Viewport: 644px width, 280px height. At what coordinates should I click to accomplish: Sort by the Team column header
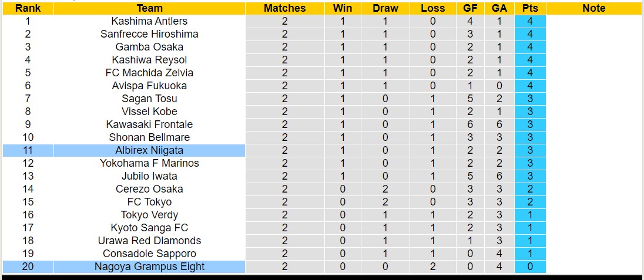(x=149, y=8)
